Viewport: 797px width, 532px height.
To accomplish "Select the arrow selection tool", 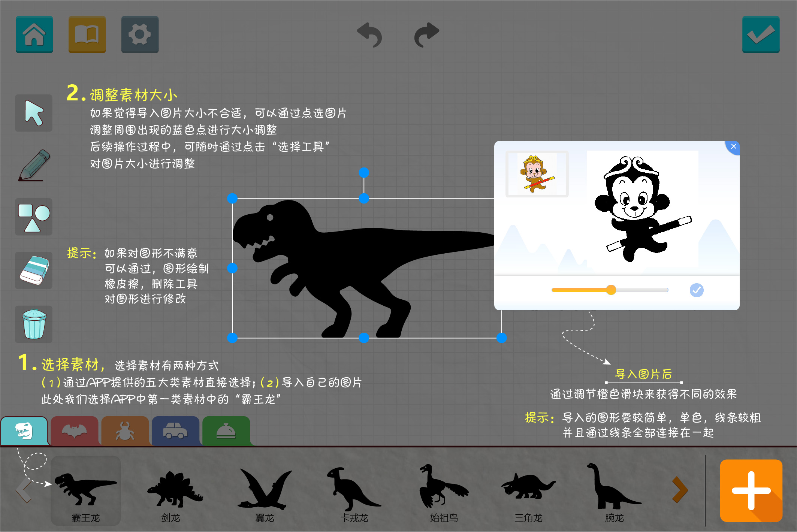I will click(34, 113).
